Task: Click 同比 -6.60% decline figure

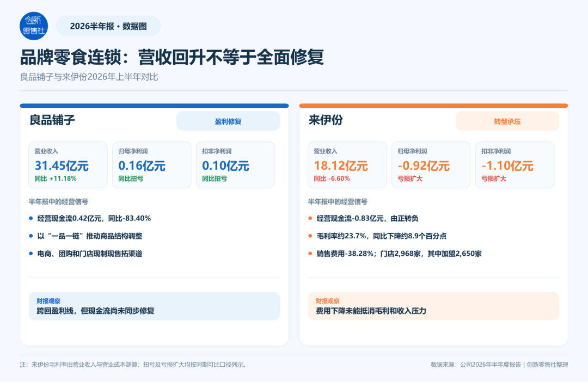Action: pyautogui.click(x=332, y=178)
